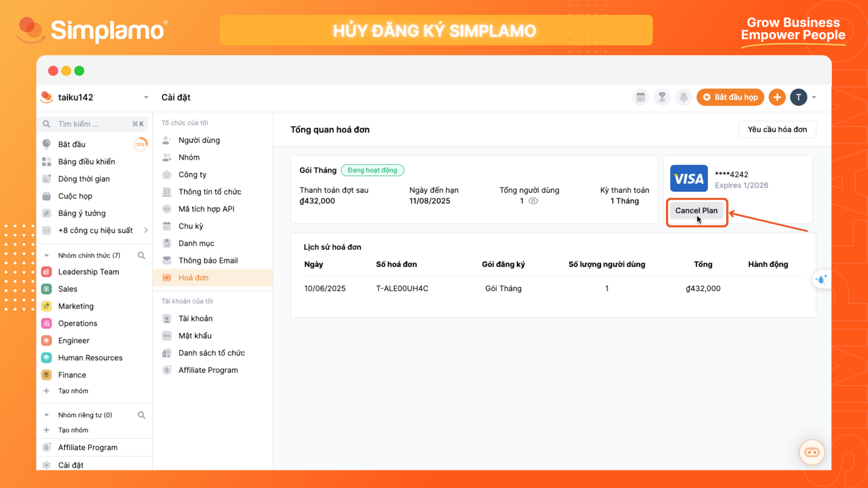Screen dimensions: 868x488
Task: Click the Human Resources group icon
Action: [47, 357]
